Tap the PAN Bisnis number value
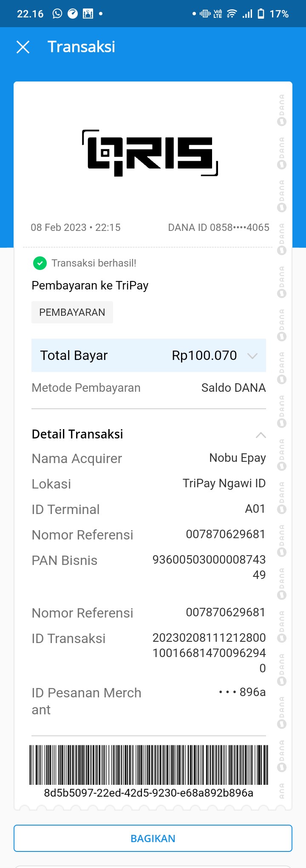 coord(209,567)
